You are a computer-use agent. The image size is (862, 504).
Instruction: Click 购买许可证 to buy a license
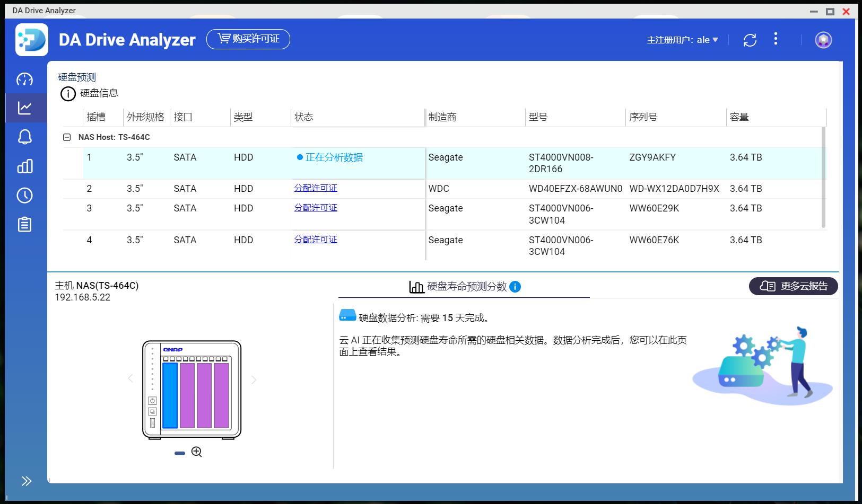tap(248, 39)
